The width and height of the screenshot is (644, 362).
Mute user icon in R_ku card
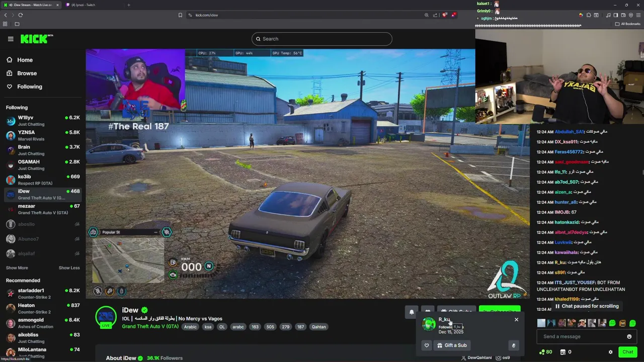point(513,345)
